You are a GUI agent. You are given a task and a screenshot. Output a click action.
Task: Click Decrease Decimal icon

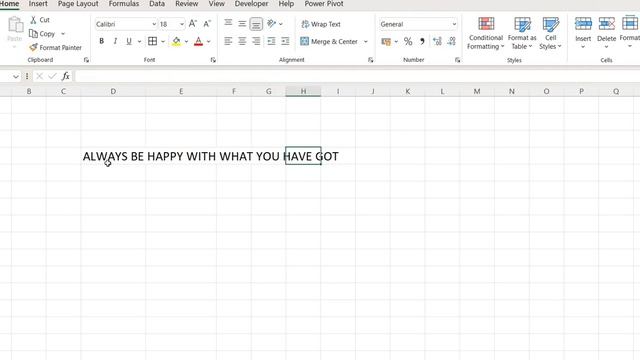pos(451,41)
